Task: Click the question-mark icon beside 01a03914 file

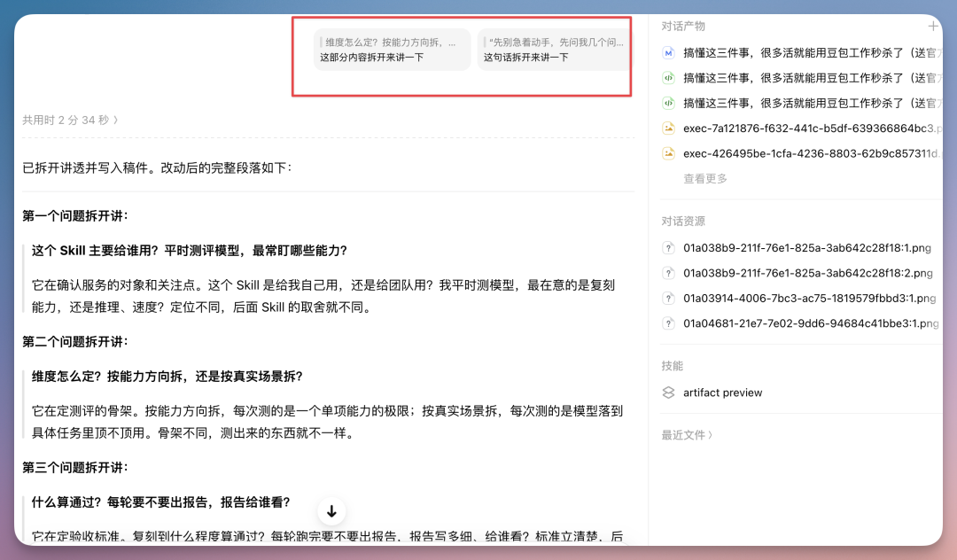Action: click(x=668, y=299)
